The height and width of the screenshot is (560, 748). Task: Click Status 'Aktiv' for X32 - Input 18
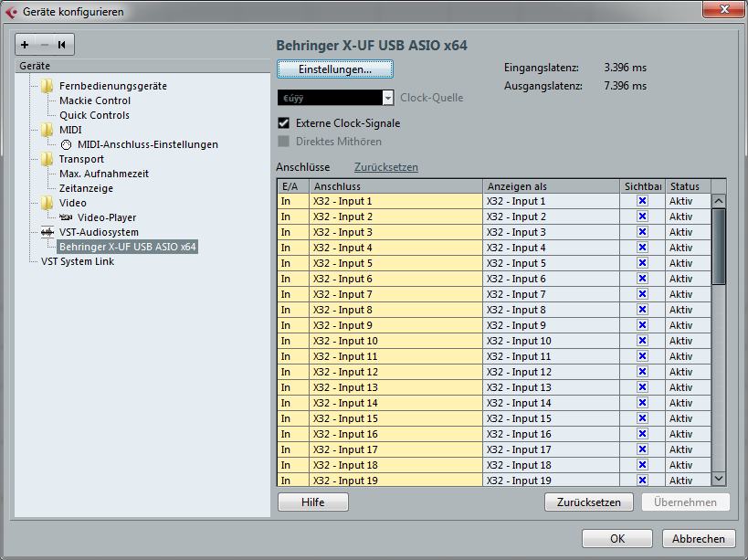point(688,465)
